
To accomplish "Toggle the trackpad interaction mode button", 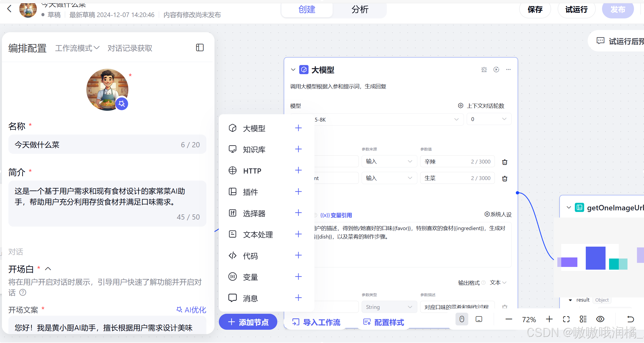I will pyautogui.click(x=479, y=319).
